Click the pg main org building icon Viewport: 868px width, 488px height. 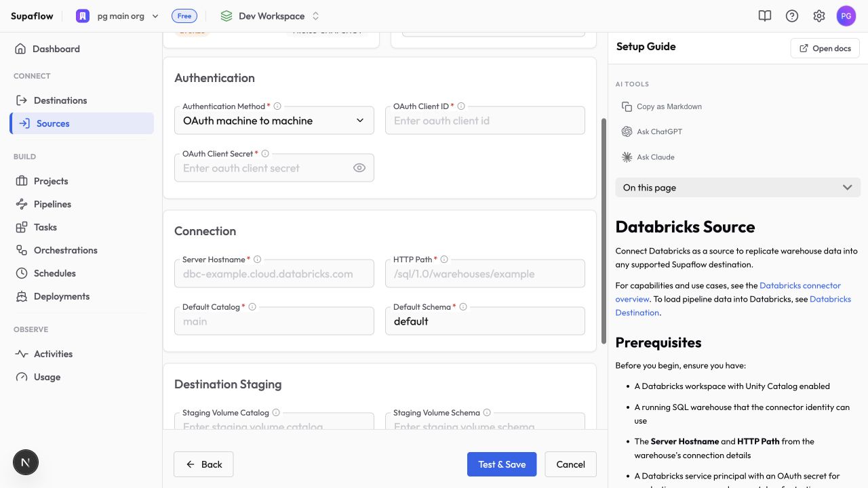[x=83, y=16]
